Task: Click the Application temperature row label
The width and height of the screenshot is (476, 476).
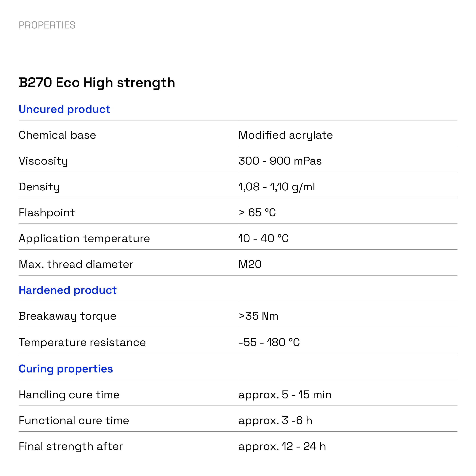Action: 84,239
